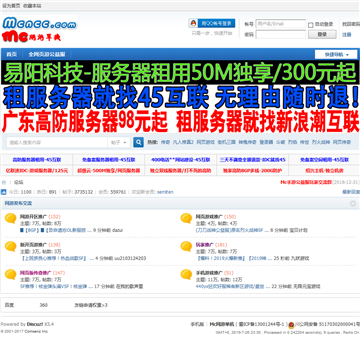Click the Comsenz Inc. footer link
Viewport: 360px width, 360px height.
(36, 331)
